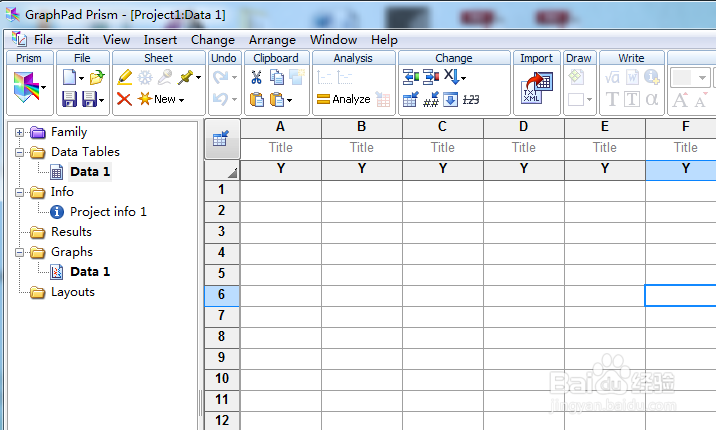716x430 pixels.
Task: Open the File menu
Action: click(x=43, y=40)
